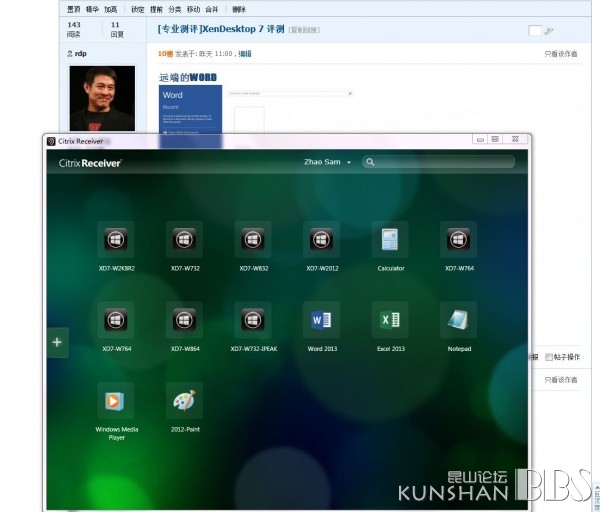
Task: Click the 143 阅读 view count
Action: 74,29
